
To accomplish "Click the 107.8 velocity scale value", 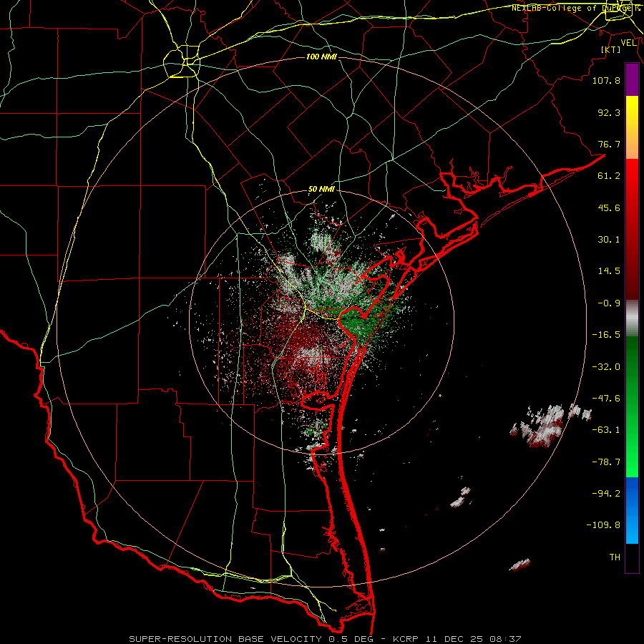I will pos(606,80).
